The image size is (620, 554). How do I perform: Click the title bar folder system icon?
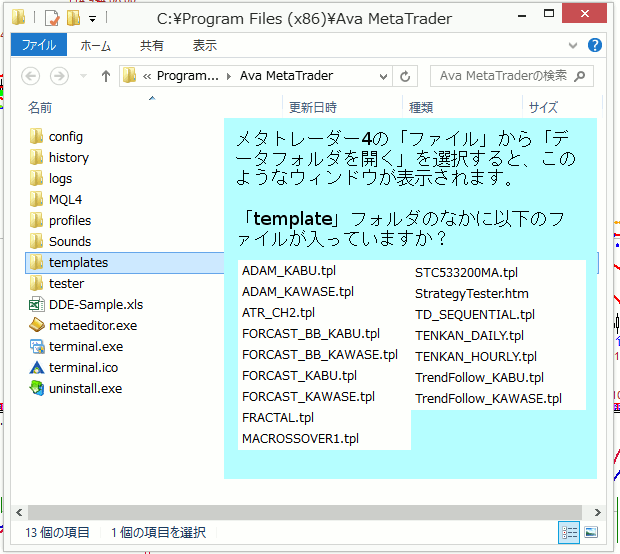point(18,18)
